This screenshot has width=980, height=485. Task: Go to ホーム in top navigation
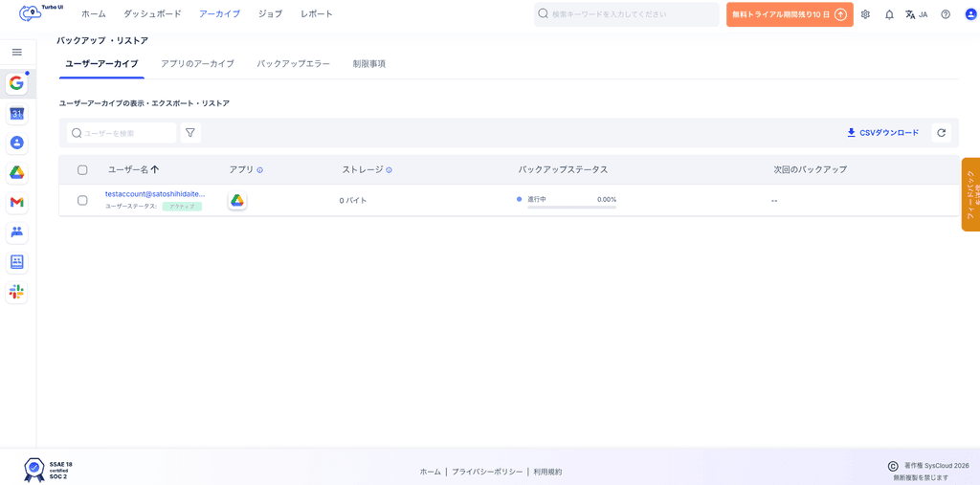[x=94, y=13]
